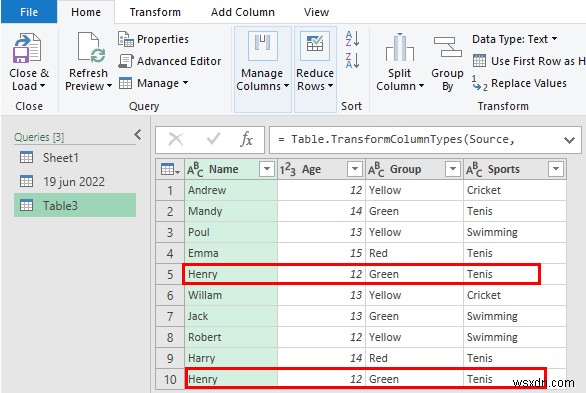Confirm the formula with the checkmark icon
The width and height of the screenshot is (586, 393).
click(213, 139)
